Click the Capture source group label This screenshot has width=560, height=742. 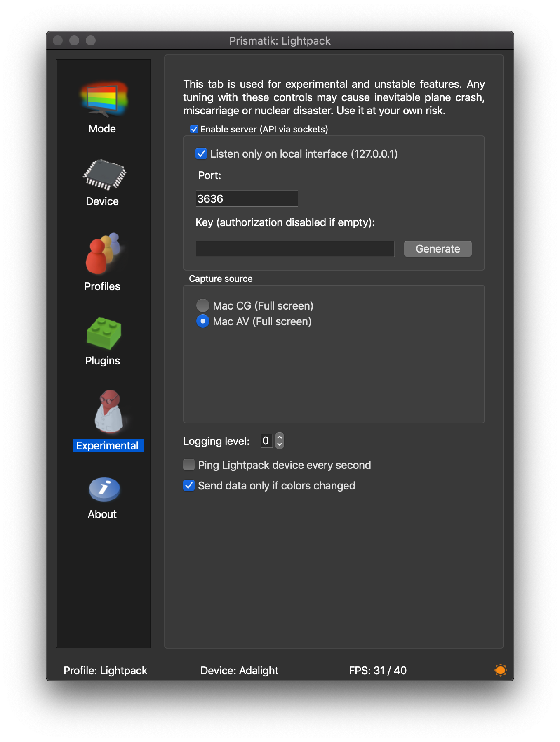coord(221,279)
